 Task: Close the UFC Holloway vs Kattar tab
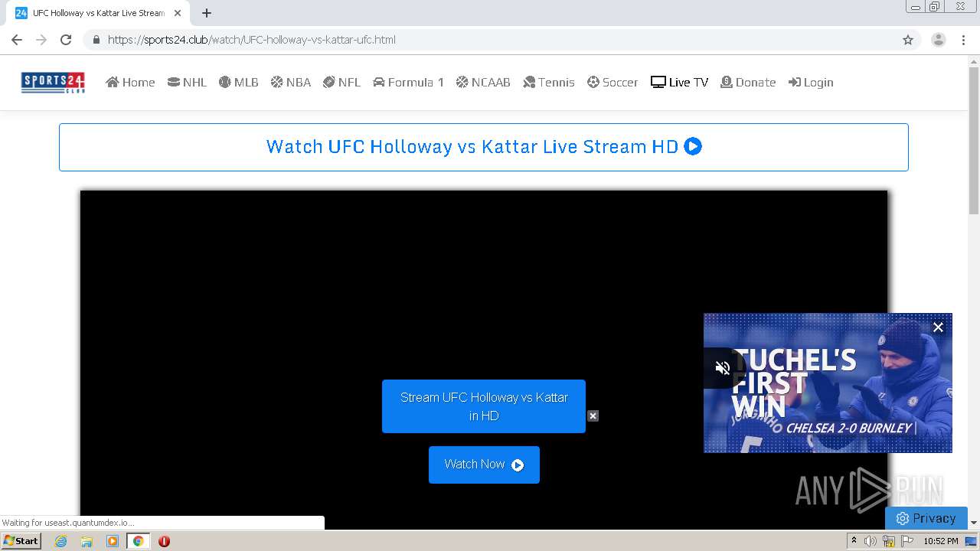point(177,13)
